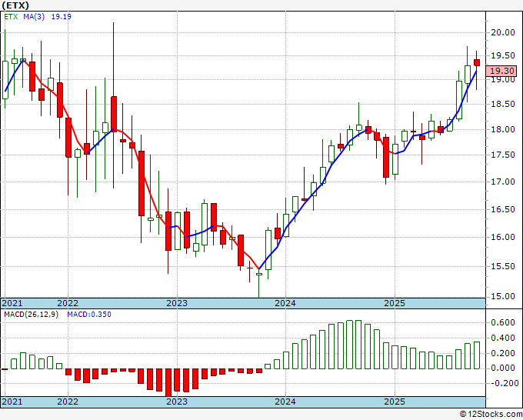The height and width of the screenshot is (420, 523).
Task: Click the 15.00 price axis label
Action: tap(503, 296)
